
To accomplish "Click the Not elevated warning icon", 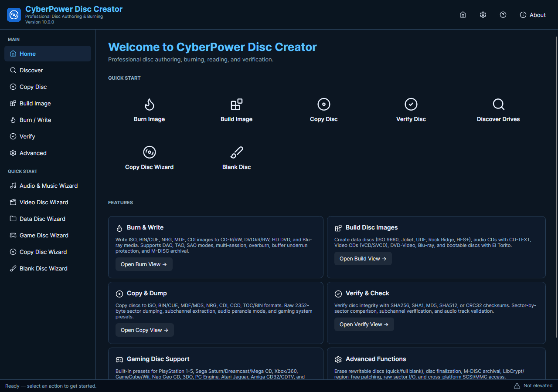I will [x=517, y=386].
